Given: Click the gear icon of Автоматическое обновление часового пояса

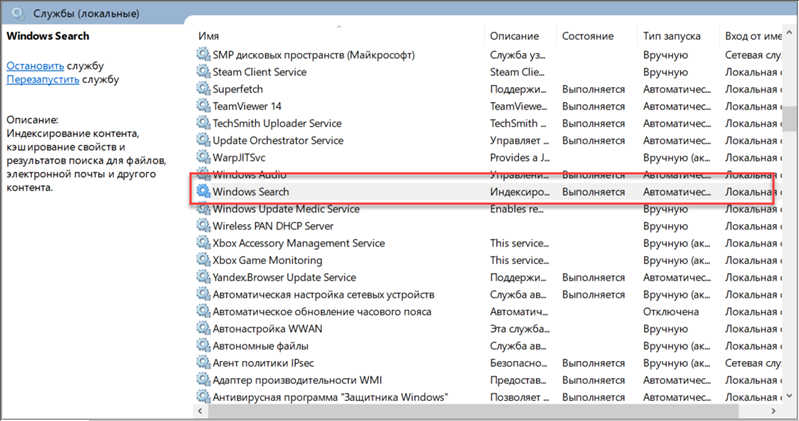Looking at the screenshot, I should click(203, 311).
